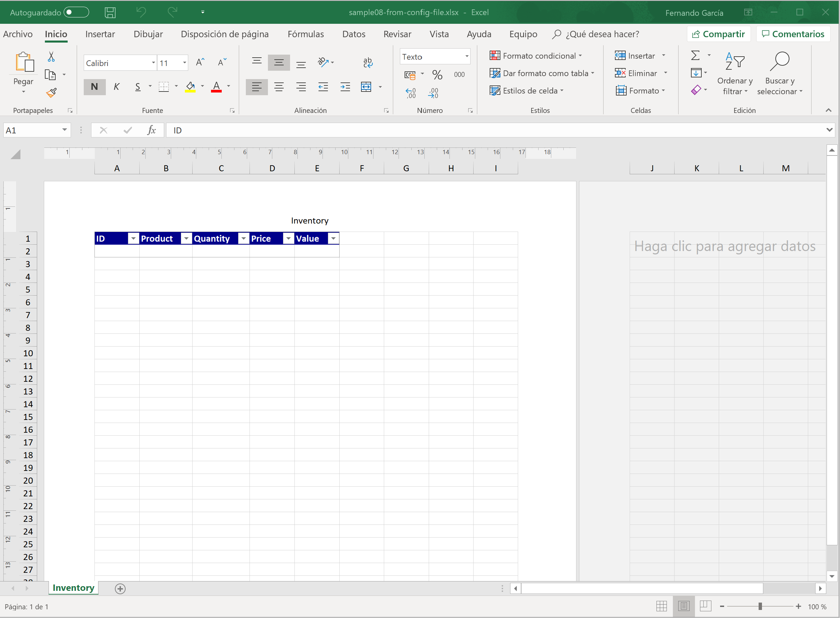Click the increase indent icon

click(x=345, y=87)
